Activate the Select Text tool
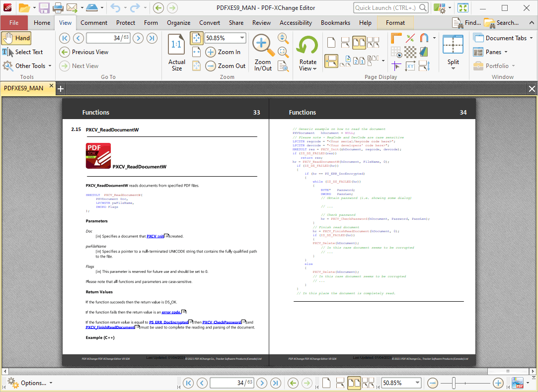Image resolution: width=538 pixels, height=392 pixels. click(x=23, y=52)
